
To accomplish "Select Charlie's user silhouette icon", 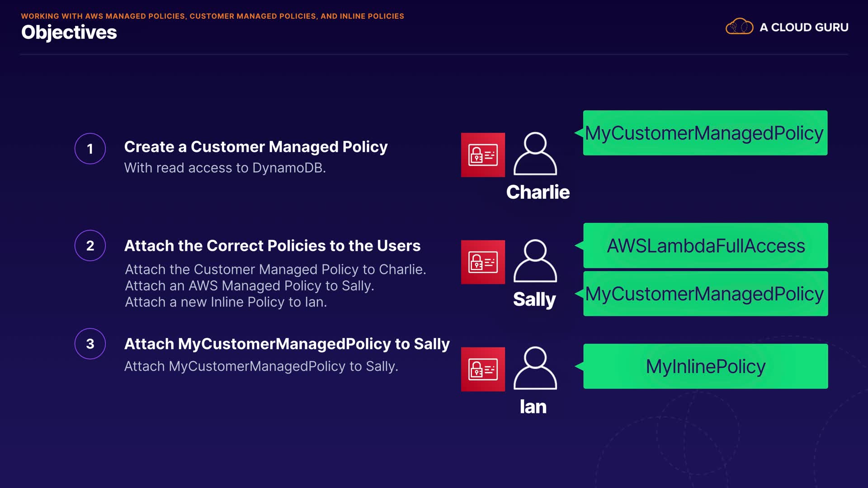I will tap(535, 154).
